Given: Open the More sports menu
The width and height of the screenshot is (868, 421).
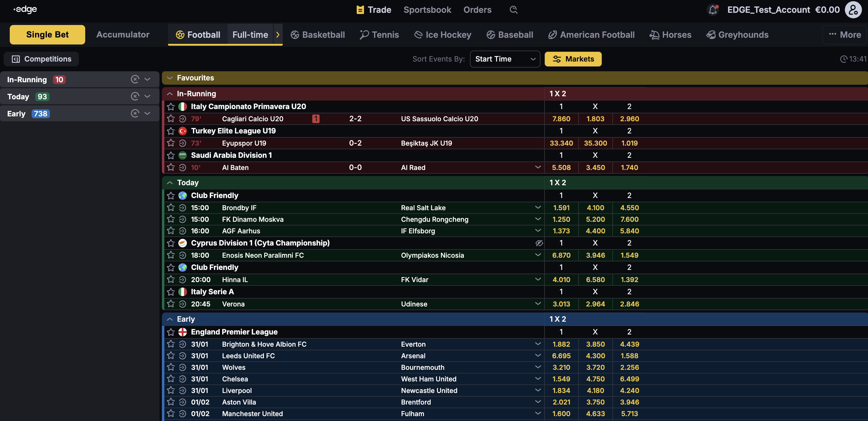Looking at the screenshot, I should (844, 34).
